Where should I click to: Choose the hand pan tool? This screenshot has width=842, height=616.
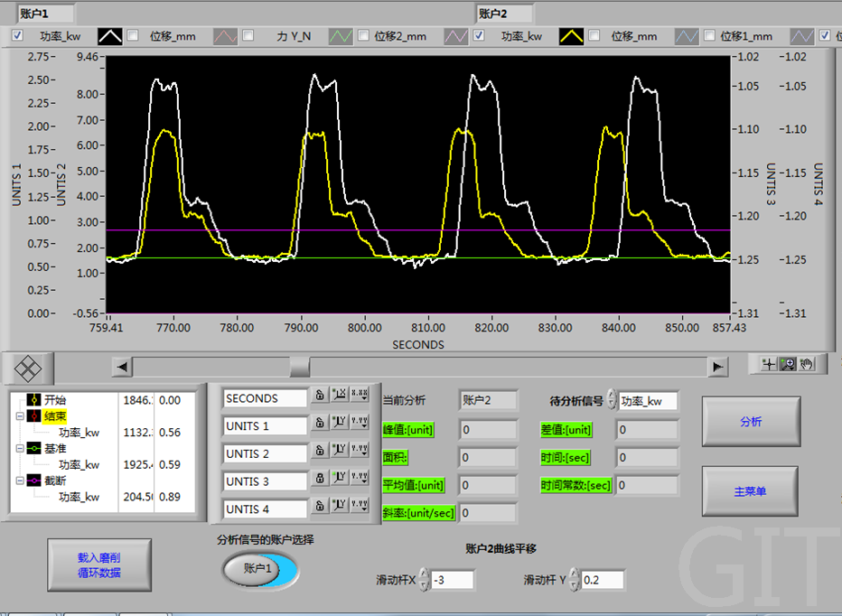pos(806,364)
